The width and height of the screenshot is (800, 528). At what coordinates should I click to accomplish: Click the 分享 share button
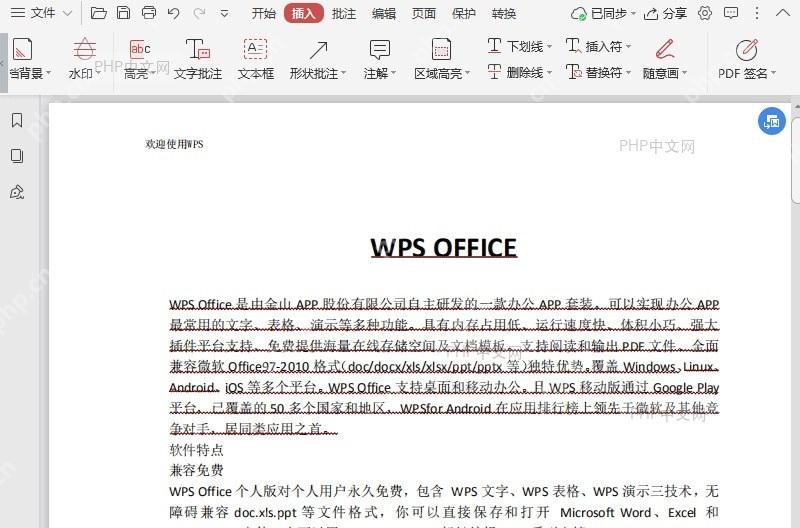click(665, 13)
